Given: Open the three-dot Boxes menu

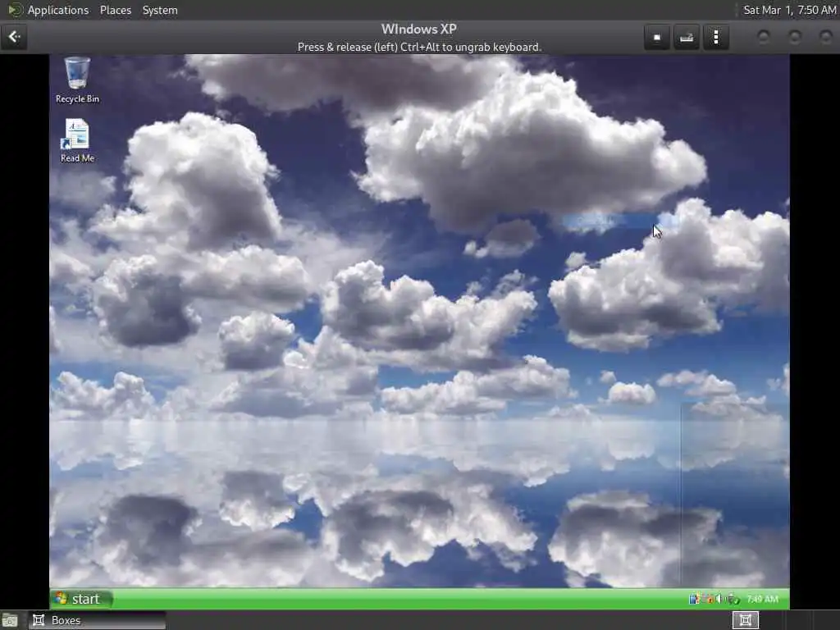Looking at the screenshot, I should click(715, 37).
